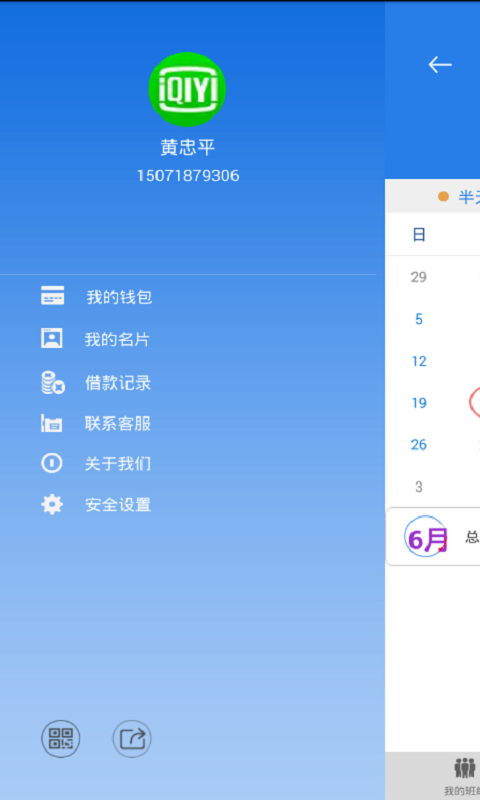Go back with the arrow icon

[x=440, y=65]
